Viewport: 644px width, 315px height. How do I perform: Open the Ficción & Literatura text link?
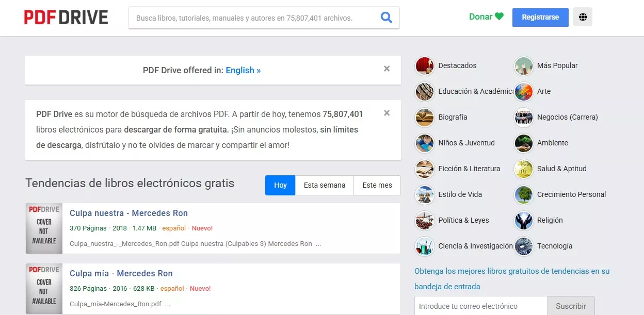(469, 169)
